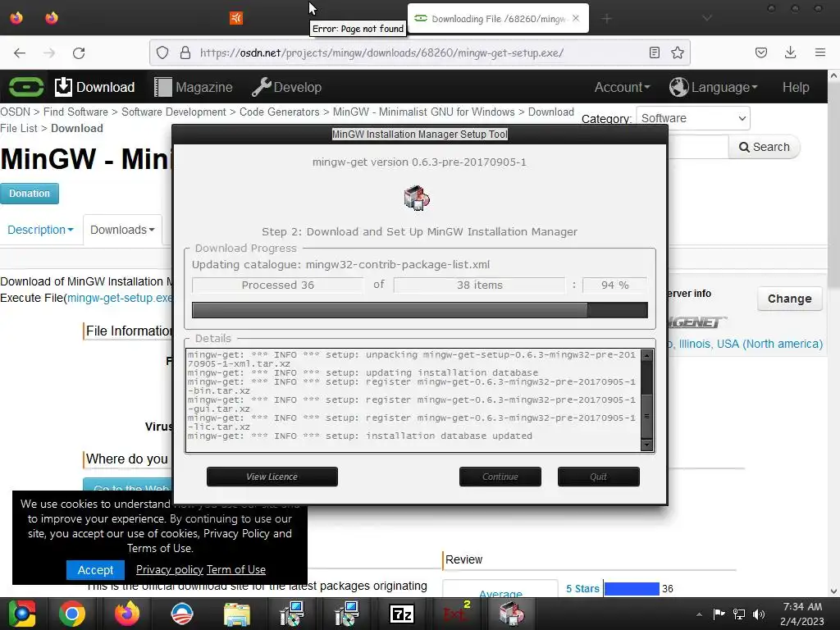Expand the Downloads tab dropdown
Screen dimensions: 840x630
pos(123,230)
